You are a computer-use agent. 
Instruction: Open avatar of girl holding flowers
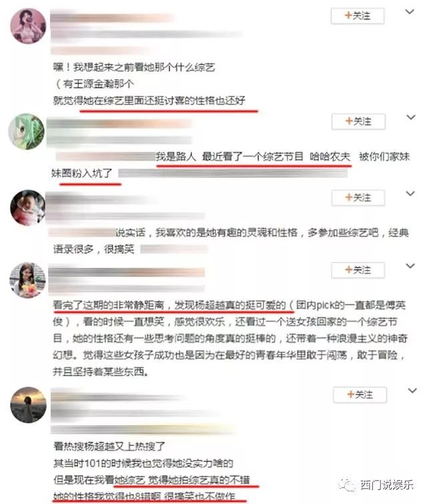(27, 280)
